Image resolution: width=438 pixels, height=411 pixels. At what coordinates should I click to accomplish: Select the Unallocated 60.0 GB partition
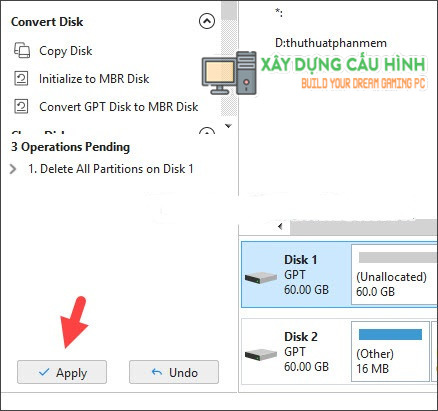point(394,275)
